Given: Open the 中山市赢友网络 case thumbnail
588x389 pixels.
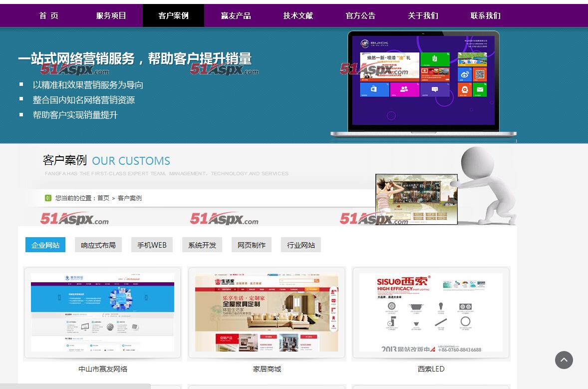Looking at the screenshot, I should [102, 312].
